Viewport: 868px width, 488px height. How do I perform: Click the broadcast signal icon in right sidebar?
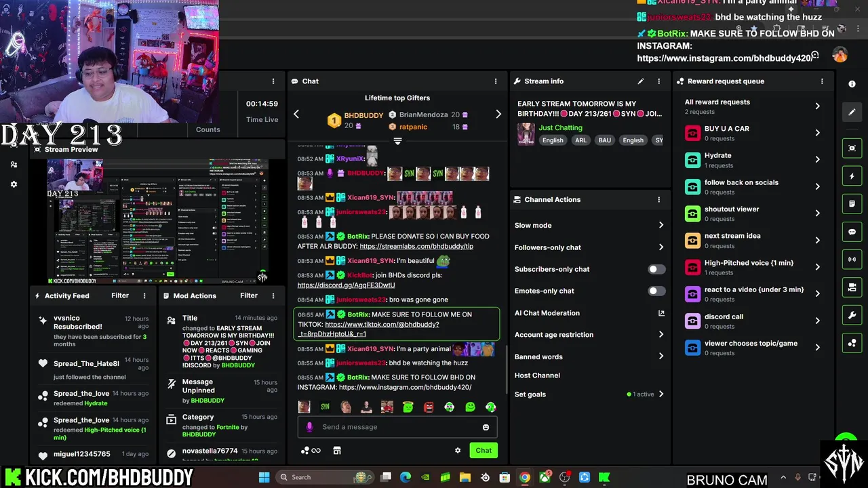pos(852,260)
